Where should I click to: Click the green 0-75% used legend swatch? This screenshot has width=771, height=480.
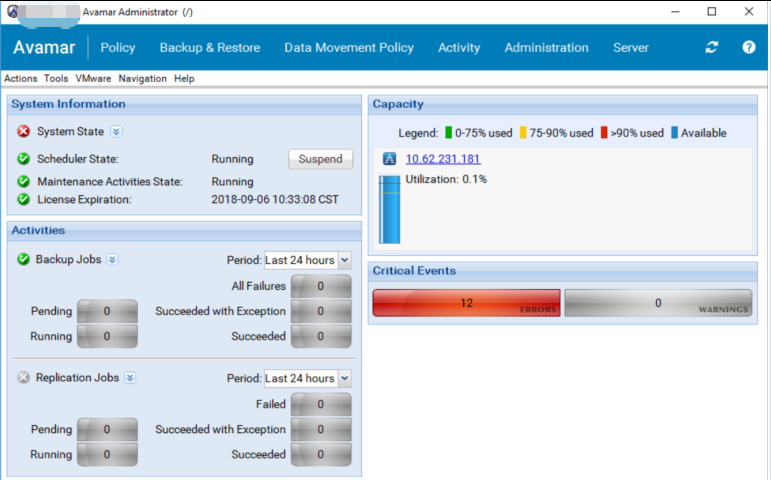[x=448, y=133]
